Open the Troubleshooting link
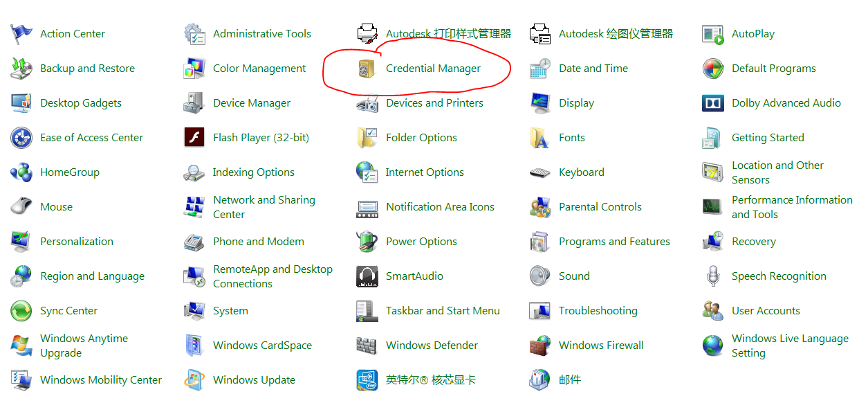 598,311
